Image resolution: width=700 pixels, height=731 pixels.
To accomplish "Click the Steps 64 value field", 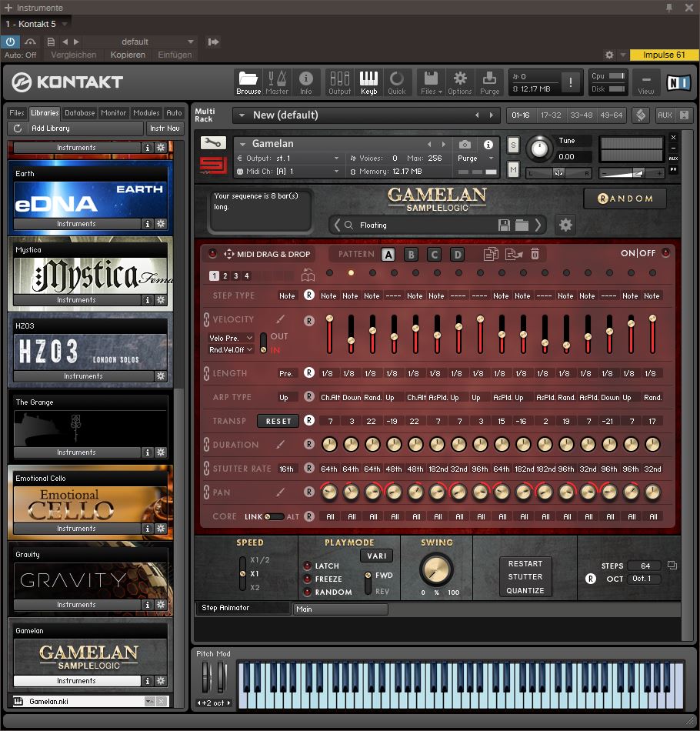I will (645, 566).
